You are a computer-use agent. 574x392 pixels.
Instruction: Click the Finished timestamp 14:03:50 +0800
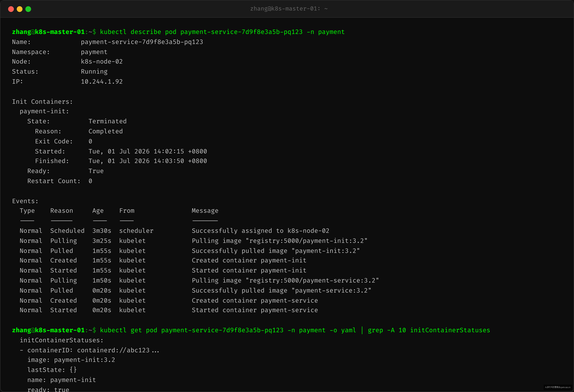click(x=180, y=161)
